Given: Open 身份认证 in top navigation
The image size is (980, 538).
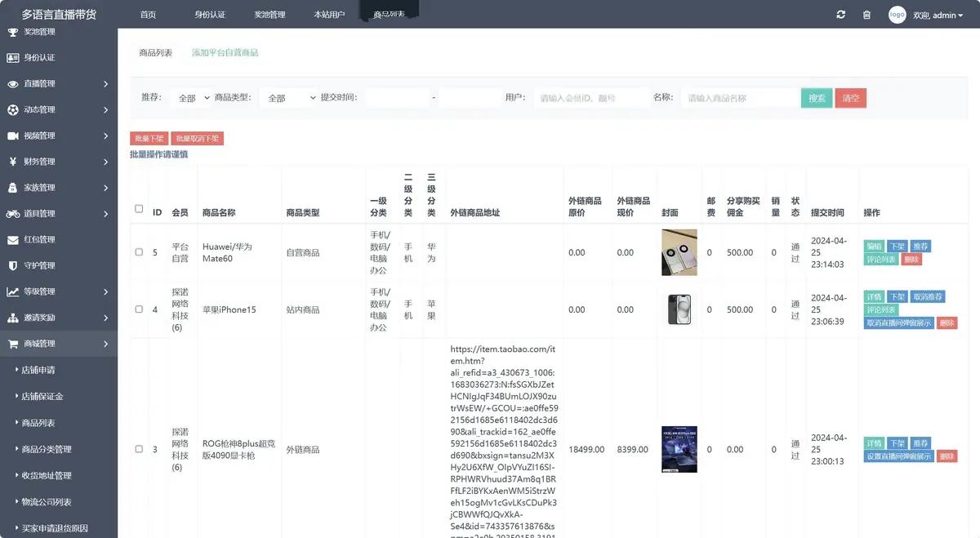Looking at the screenshot, I should tap(210, 15).
